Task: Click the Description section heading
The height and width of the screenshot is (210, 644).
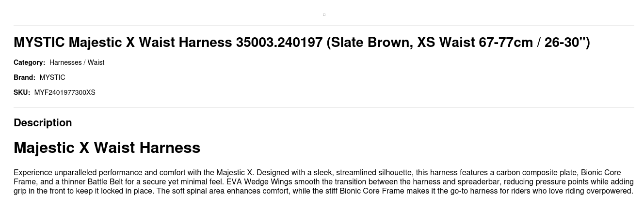Action: tap(43, 123)
